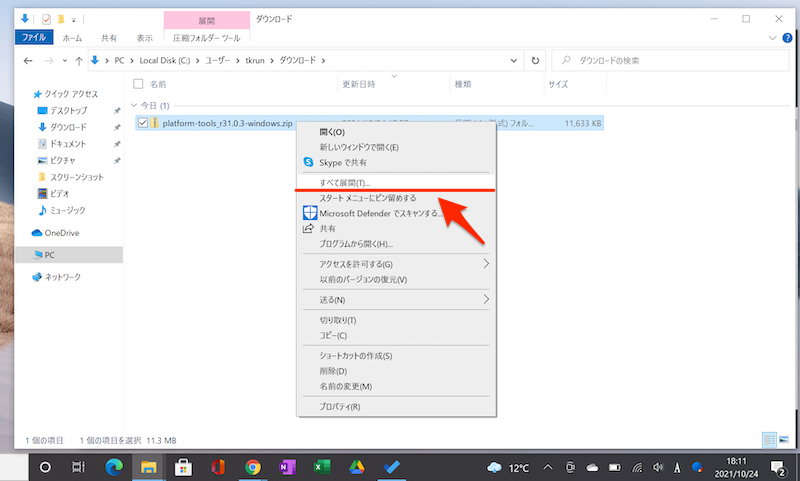Open Excel from the taskbar

[323, 467]
